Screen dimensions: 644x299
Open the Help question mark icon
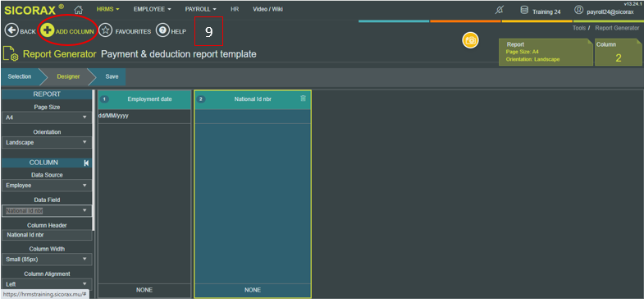[x=162, y=31]
